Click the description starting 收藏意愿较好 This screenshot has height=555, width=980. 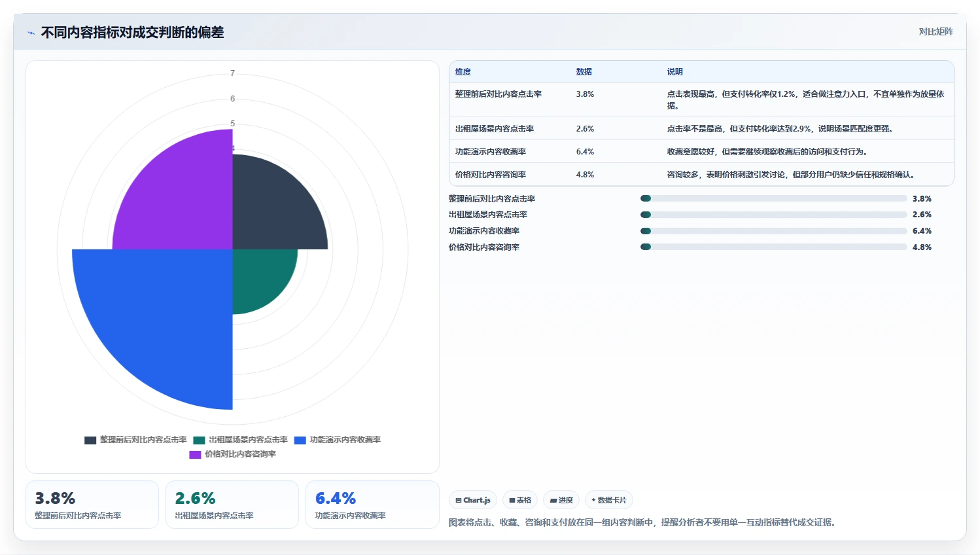[767, 152]
